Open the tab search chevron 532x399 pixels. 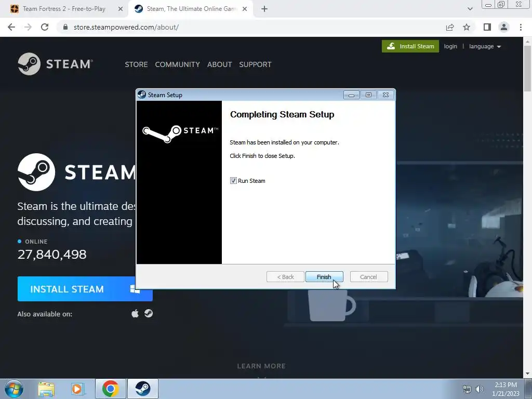[x=470, y=9]
